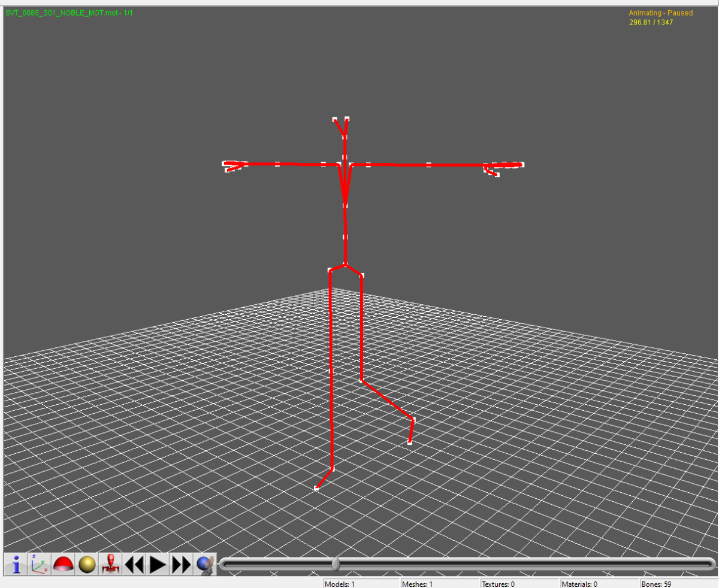
Task: Click the gold sphere toolbar icon
Action: [87, 564]
